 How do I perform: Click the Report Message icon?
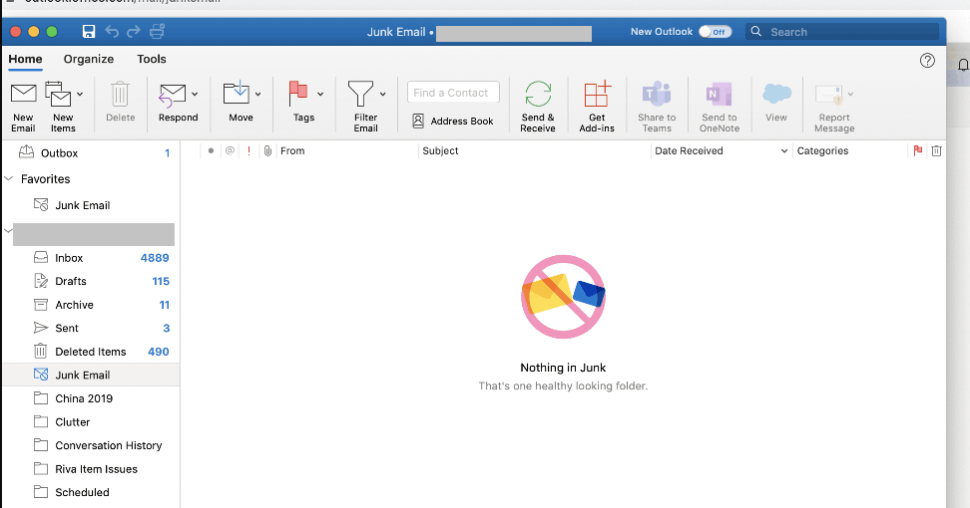[x=829, y=95]
